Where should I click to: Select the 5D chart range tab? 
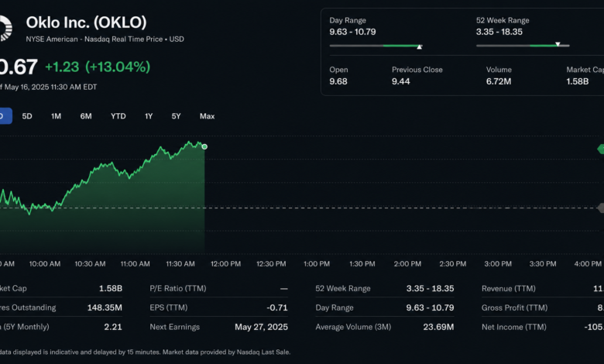coord(27,116)
